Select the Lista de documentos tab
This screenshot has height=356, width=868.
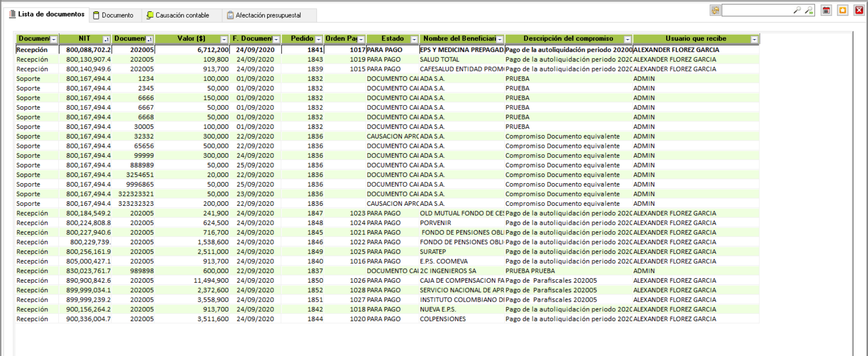click(x=47, y=14)
